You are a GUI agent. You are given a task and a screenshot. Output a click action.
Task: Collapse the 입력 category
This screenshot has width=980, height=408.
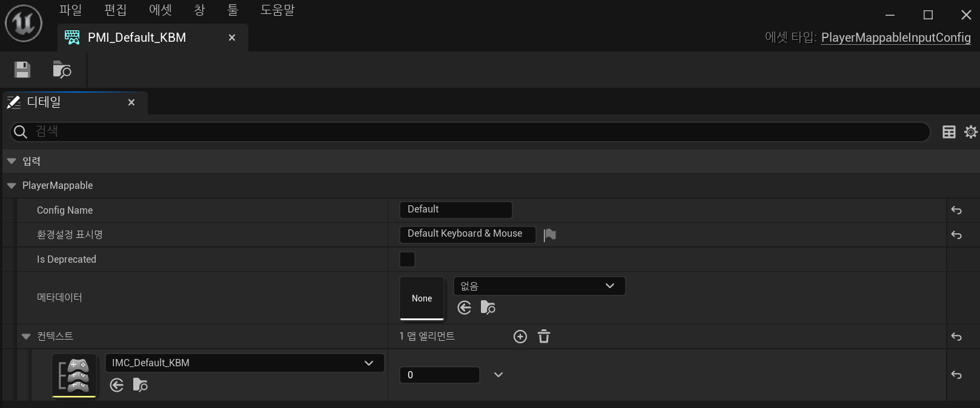[x=12, y=161]
